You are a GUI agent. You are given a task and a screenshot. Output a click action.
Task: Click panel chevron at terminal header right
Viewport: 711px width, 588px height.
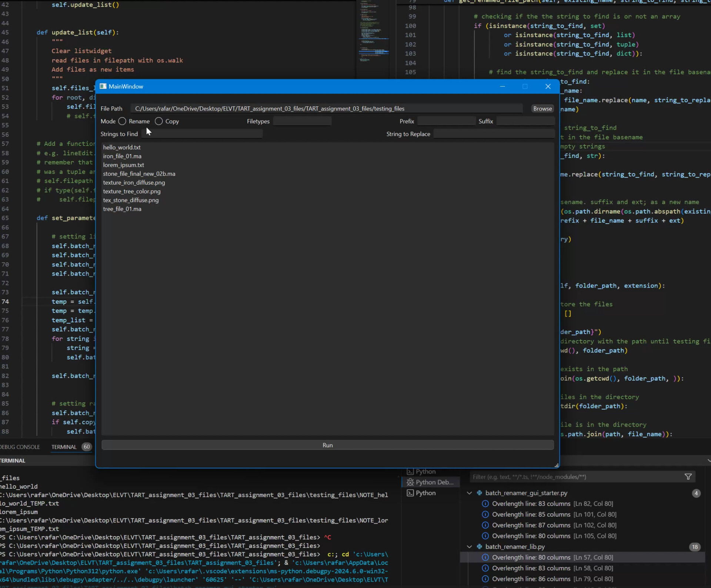[708, 461]
